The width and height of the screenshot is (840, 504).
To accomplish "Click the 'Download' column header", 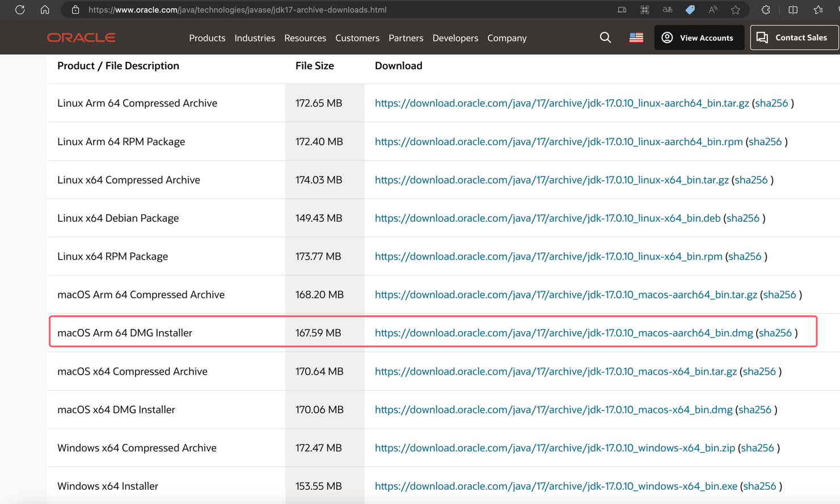I will coord(399,66).
